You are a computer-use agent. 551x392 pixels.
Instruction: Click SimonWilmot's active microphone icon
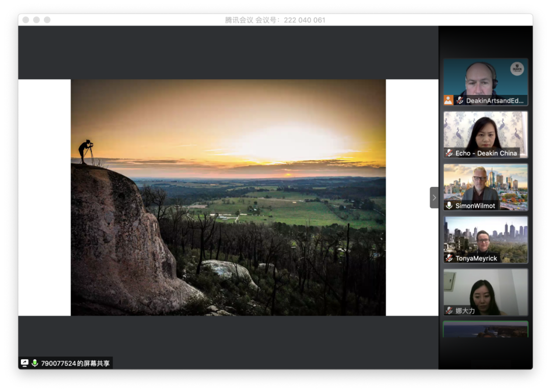449,206
